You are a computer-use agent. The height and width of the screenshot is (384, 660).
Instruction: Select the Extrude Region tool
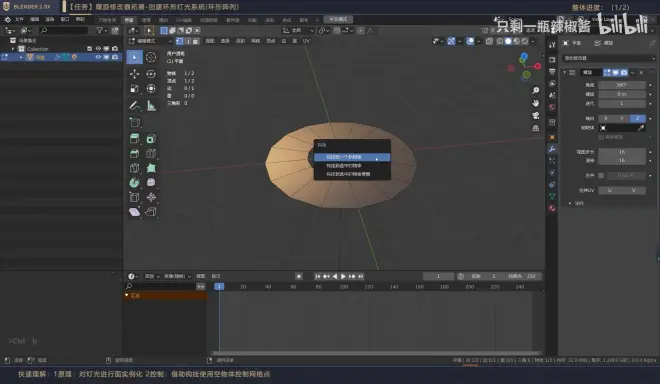coord(134,139)
